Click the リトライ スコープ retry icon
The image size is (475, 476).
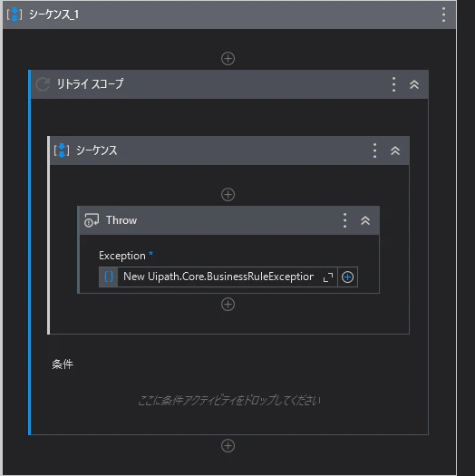[43, 84]
